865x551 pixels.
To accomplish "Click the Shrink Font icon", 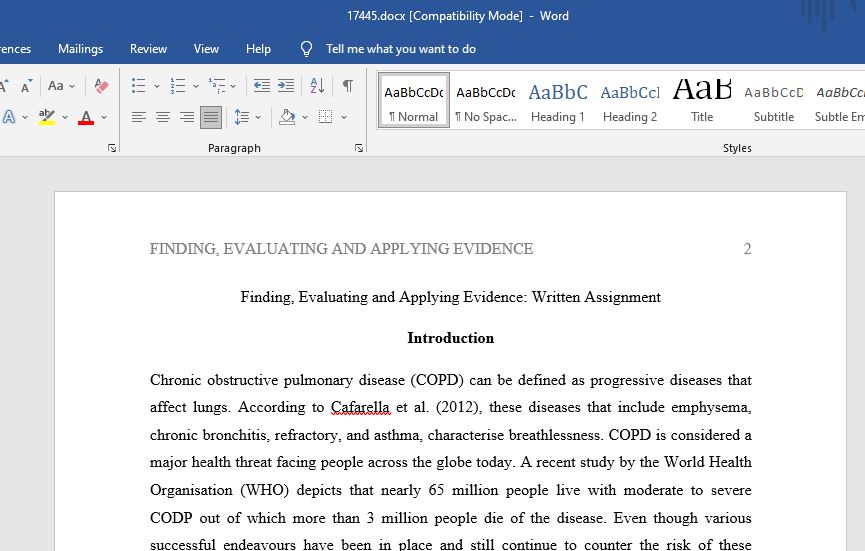I will pyautogui.click(x=26, y=86).
